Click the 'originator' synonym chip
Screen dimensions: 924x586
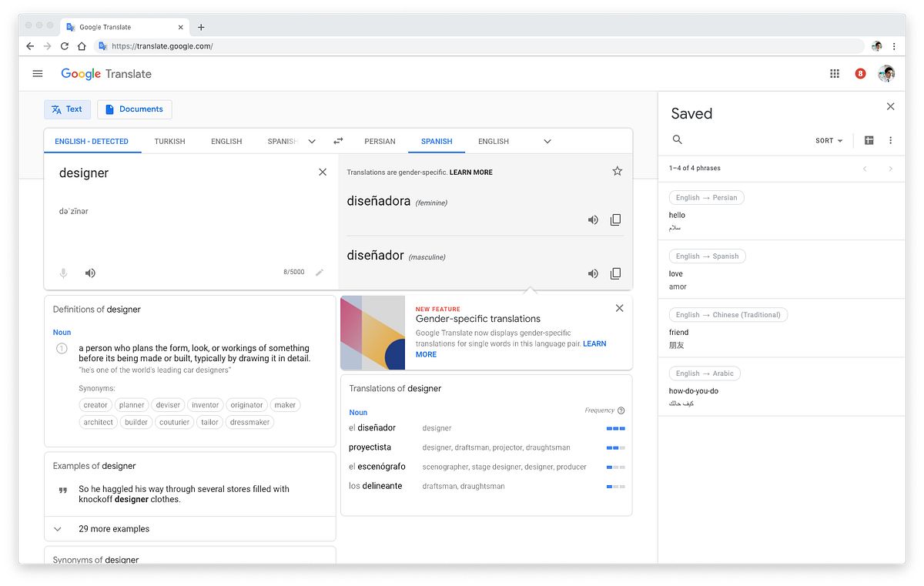pos(246,405)
